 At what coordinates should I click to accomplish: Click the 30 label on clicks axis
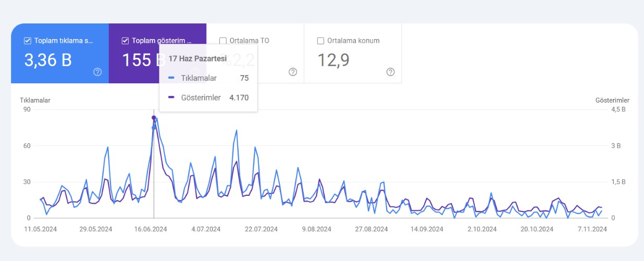click(28, 182)
